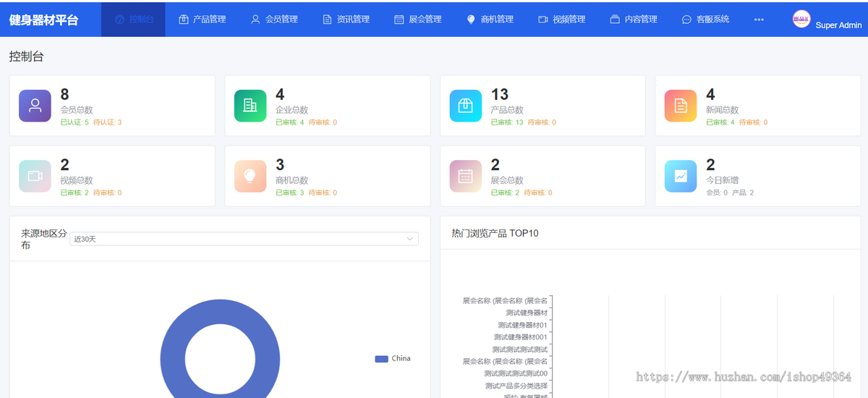Click the chat icon beside 客服系统
The image size is (868, 398).
point(686,20)
